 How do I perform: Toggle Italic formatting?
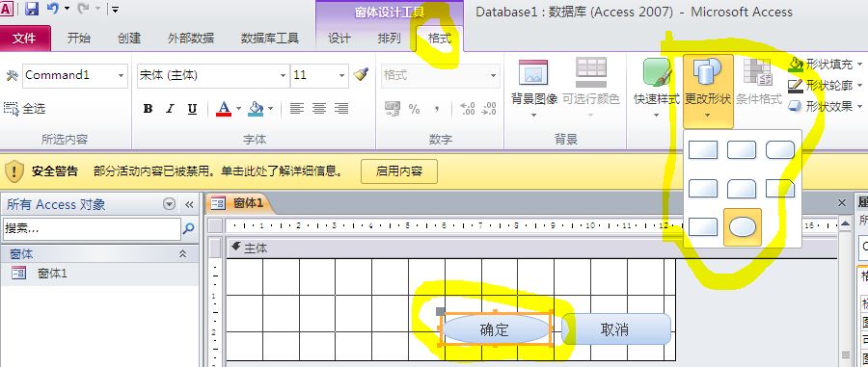pyautogui.click(x=170, y=108)
